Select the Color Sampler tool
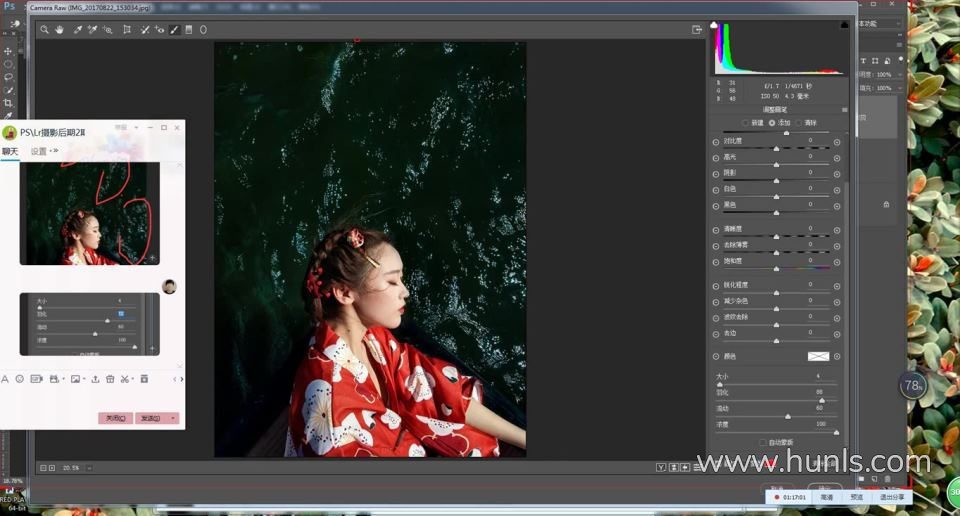 pyautogui.click(x=92, y=29)
